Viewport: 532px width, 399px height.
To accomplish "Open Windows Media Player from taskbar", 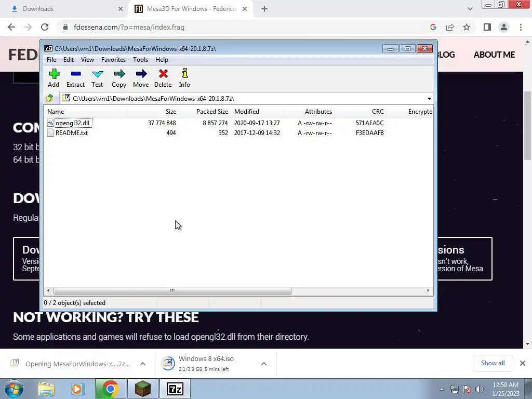I will click(77, 389).
